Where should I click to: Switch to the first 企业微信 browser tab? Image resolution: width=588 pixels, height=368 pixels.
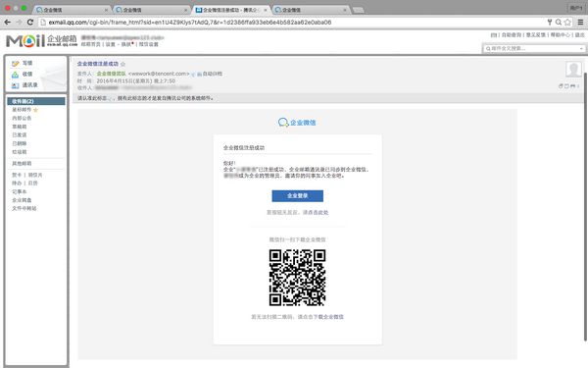[x=71, y=10]
